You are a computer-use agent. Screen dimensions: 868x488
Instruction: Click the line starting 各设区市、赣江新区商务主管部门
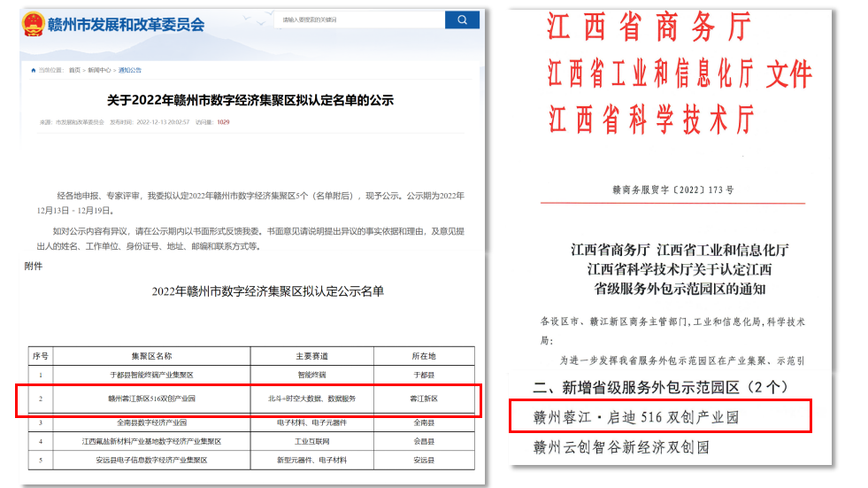click(x=672, y=321)
